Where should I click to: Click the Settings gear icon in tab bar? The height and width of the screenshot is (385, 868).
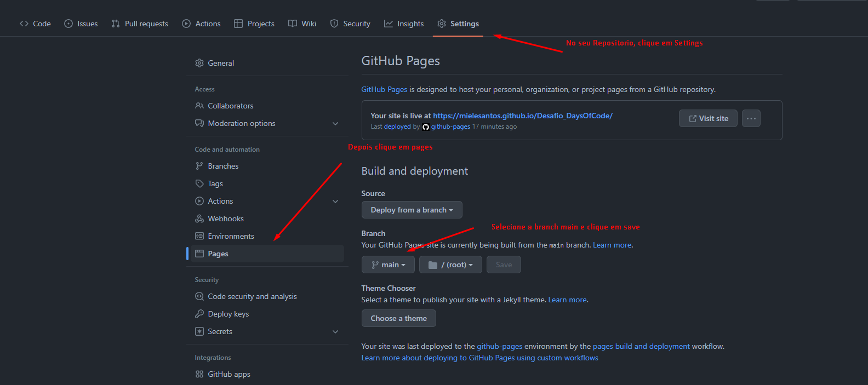click(x=442, y=24)
